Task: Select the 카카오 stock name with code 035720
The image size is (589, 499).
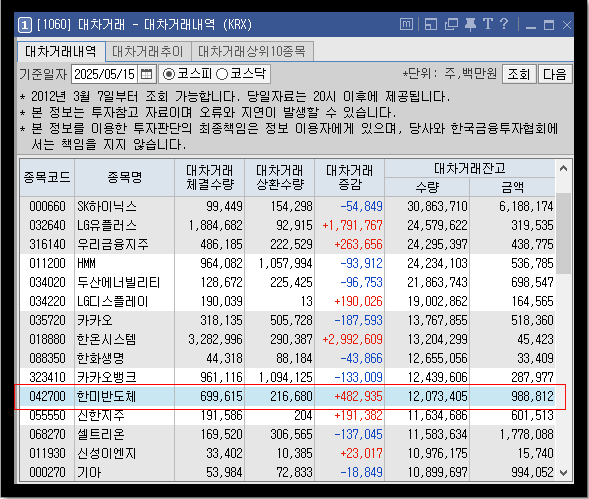Action: (x=94, y=320)
